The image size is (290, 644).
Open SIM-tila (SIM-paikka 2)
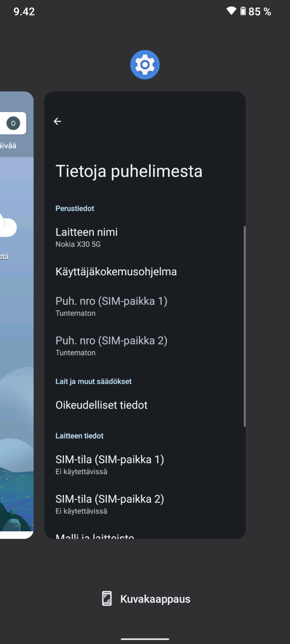[x=110, y=504]
